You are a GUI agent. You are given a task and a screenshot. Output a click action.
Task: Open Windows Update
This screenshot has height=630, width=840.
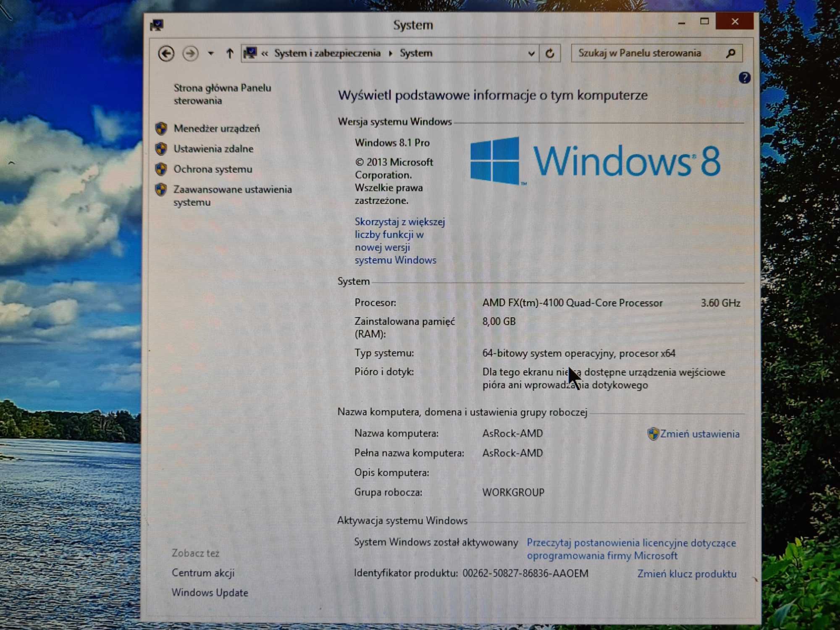tap(210, 593)
